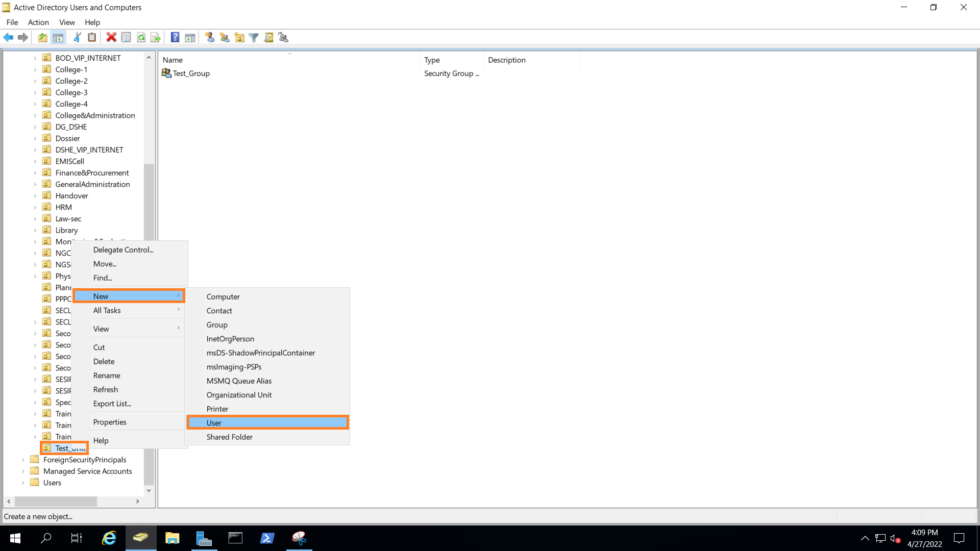Click the Paste clipboard icon
Viewport: 980px width, 551px height.
coord(92,37)
